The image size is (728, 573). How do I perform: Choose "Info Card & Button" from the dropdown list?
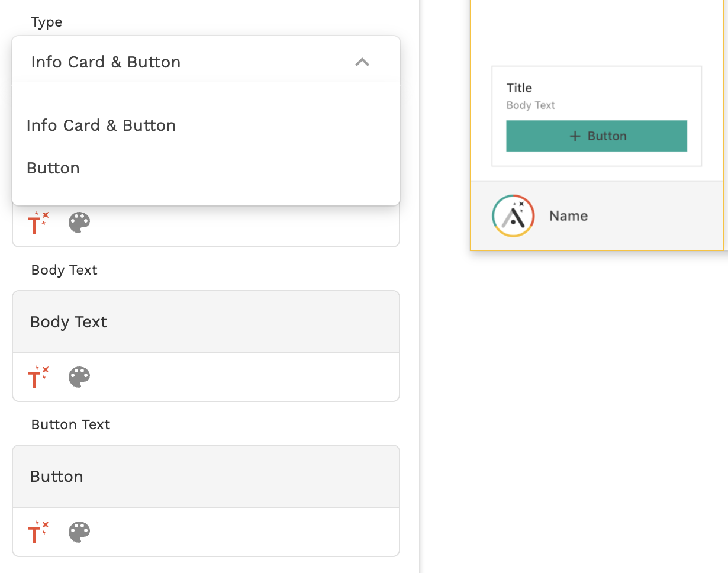point(101,125)
